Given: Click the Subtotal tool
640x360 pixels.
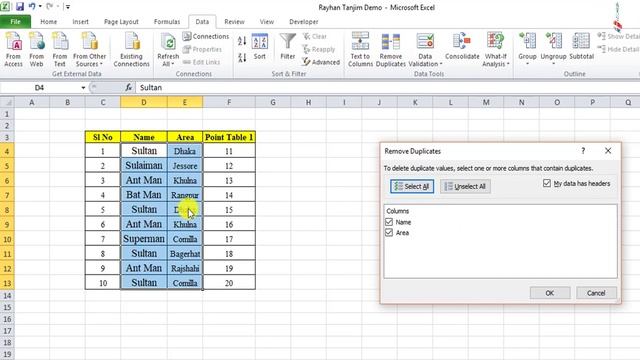Looking at the screenshot, I should [x=581, y=46].
